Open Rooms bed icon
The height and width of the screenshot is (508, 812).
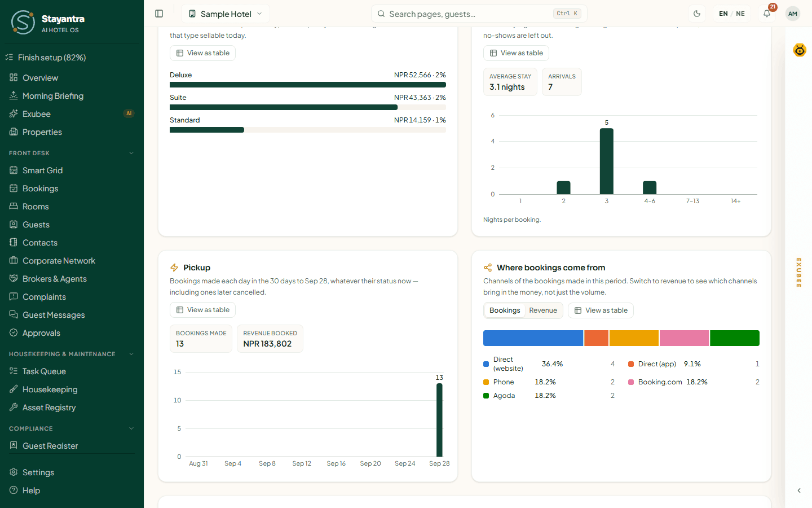(x=14, y=207)
